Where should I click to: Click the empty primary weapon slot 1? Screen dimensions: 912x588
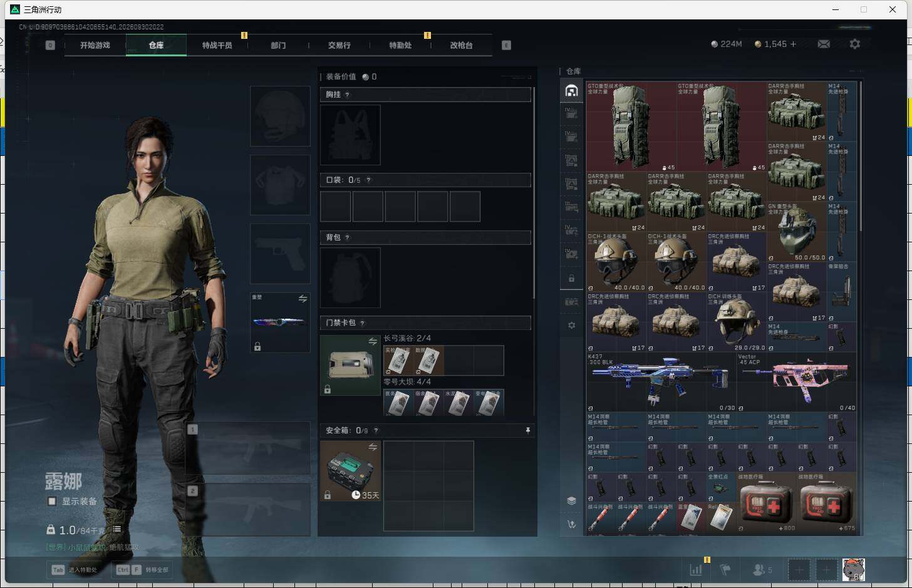pos(248,448)
